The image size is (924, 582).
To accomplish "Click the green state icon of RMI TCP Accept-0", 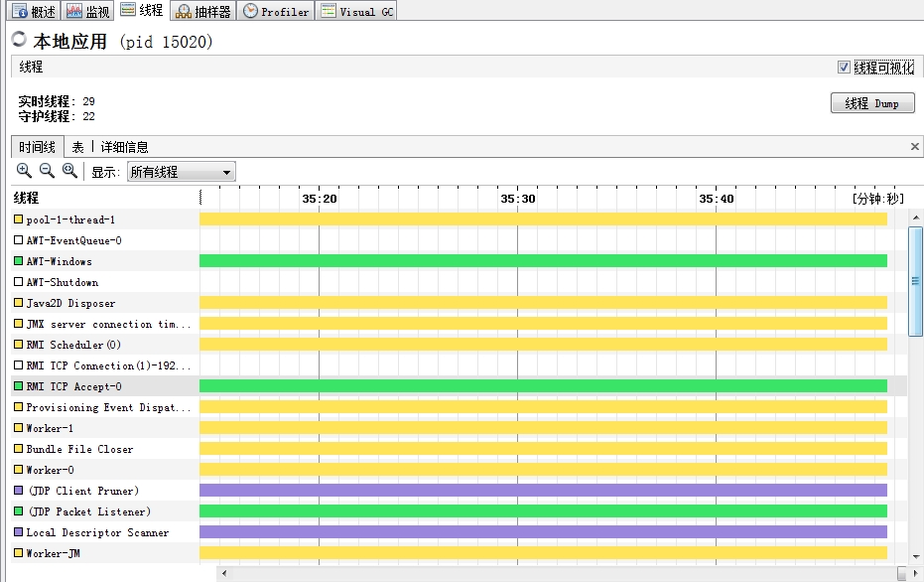I will [x=18, y=386].
